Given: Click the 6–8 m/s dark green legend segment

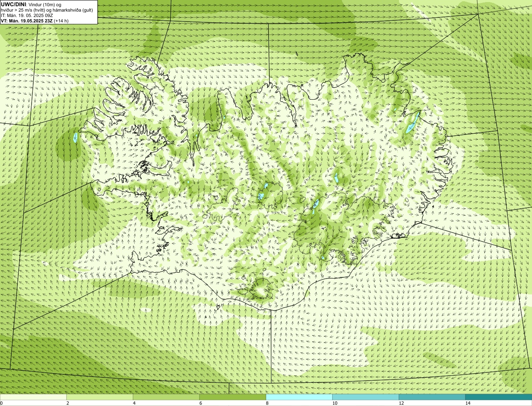Looking at the screenshot, I should [233, 397].
